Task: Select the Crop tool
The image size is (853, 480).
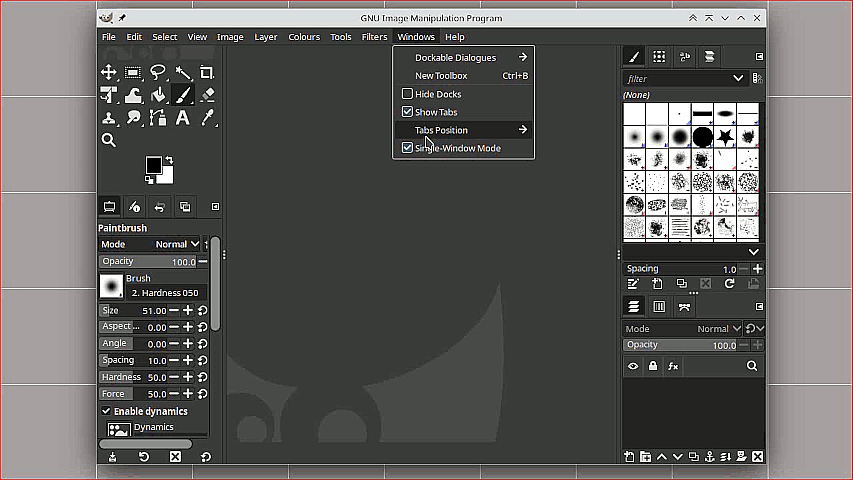Action: (207, 72)
